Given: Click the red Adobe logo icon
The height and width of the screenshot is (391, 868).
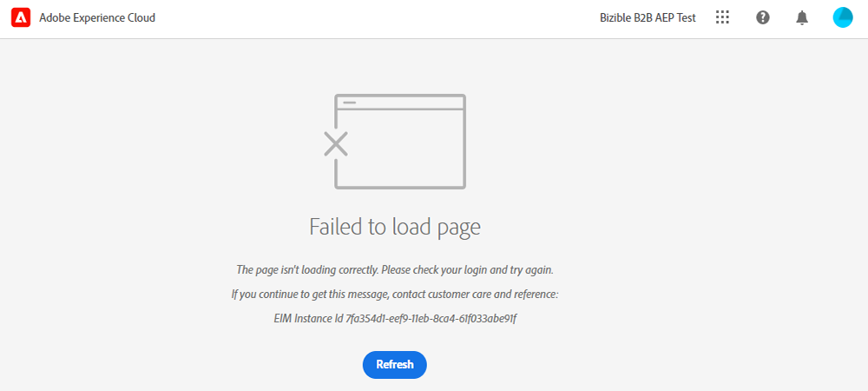Looking at the screenshot, I should 21,17.
